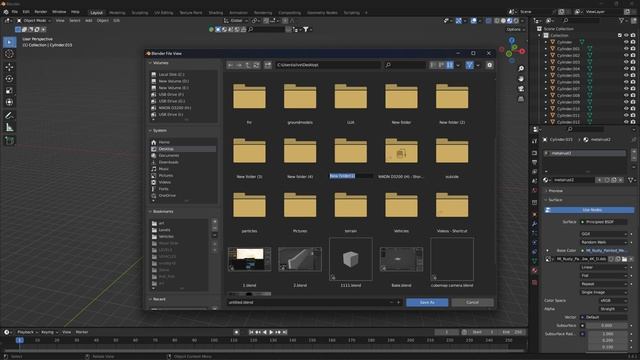
Task: Select Desktop in System list
Action: pos(183,149)
